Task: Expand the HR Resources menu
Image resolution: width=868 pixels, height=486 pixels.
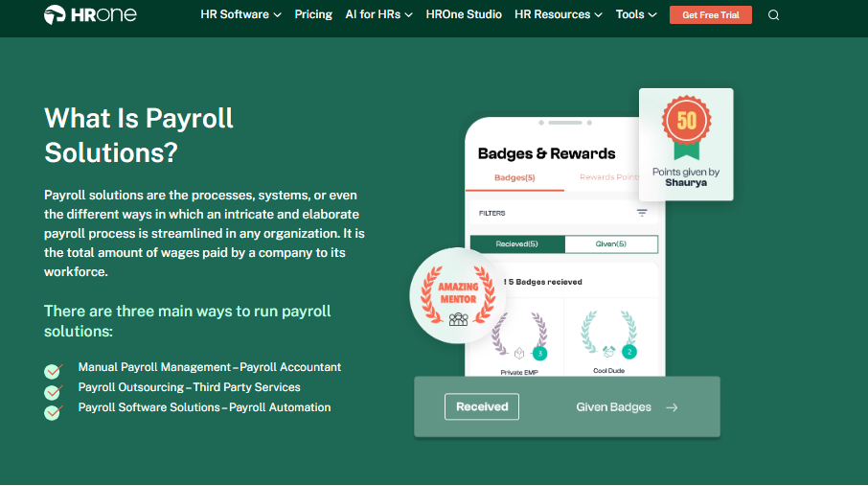Action: pos(558,14)
